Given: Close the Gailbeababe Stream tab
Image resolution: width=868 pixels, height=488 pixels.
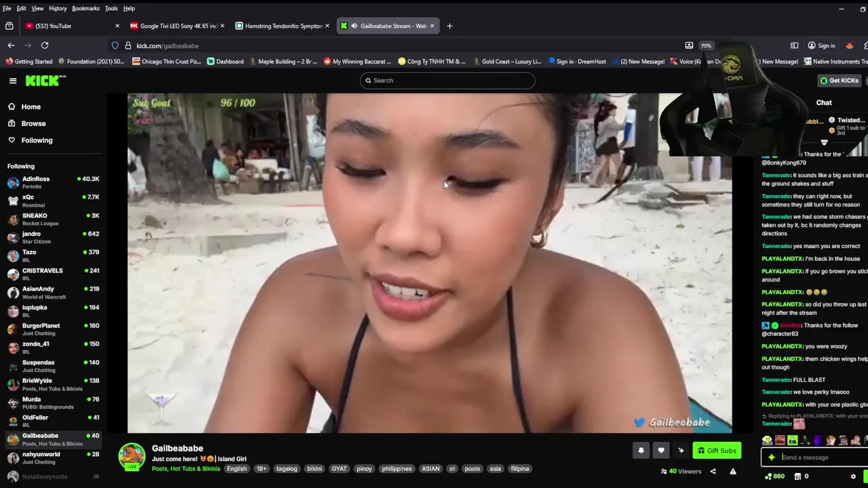Looking at the screenshot, I should (x=432, y=26).
